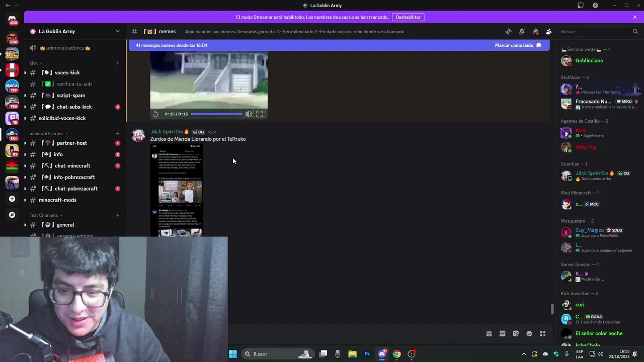The height and width of the screenshot is (362, 644).
Task: Open Windows Start menu
Action: tap(233, 354)
